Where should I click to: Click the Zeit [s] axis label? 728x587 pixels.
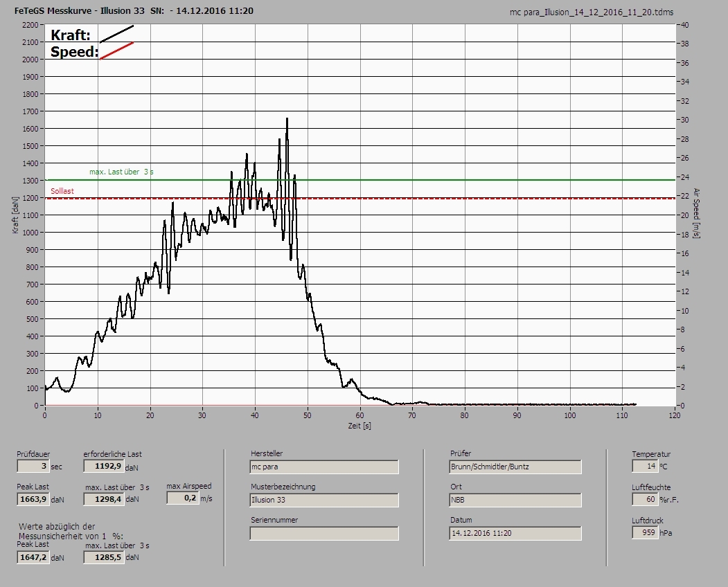[359, 426]
